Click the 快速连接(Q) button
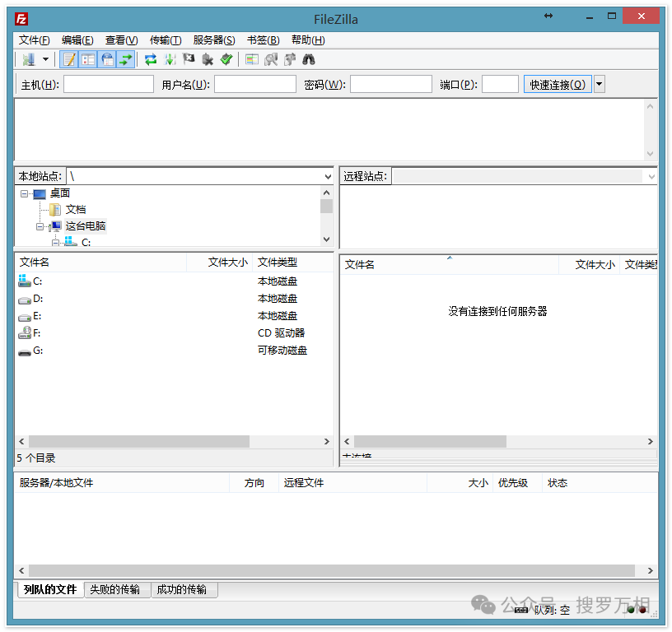The width and height of the screenshot is (672, 632). (x=557, y=84)
